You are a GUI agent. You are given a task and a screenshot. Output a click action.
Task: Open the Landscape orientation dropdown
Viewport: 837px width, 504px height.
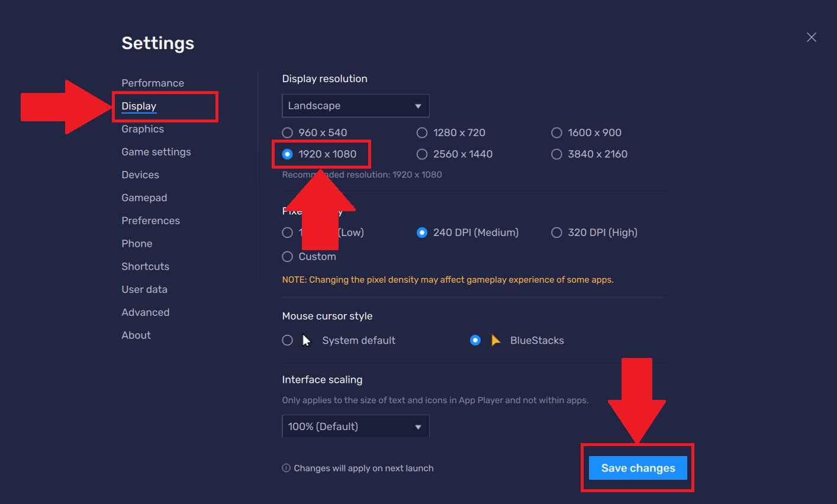coord(356,106)
